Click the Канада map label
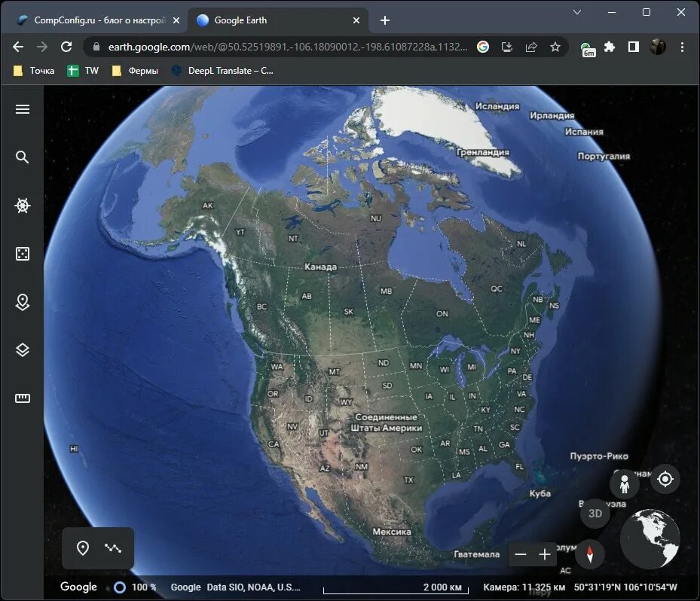 click(x=320, y=267)
